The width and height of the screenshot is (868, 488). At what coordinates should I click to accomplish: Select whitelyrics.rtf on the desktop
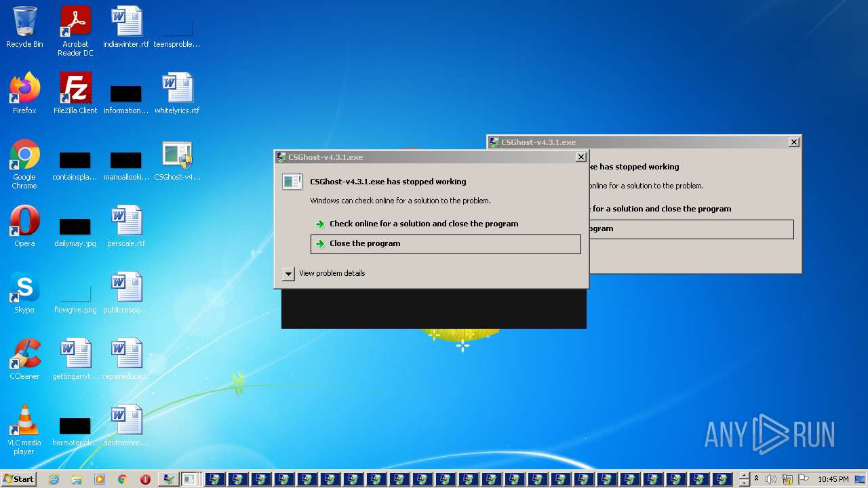click(x=177, y=94)
